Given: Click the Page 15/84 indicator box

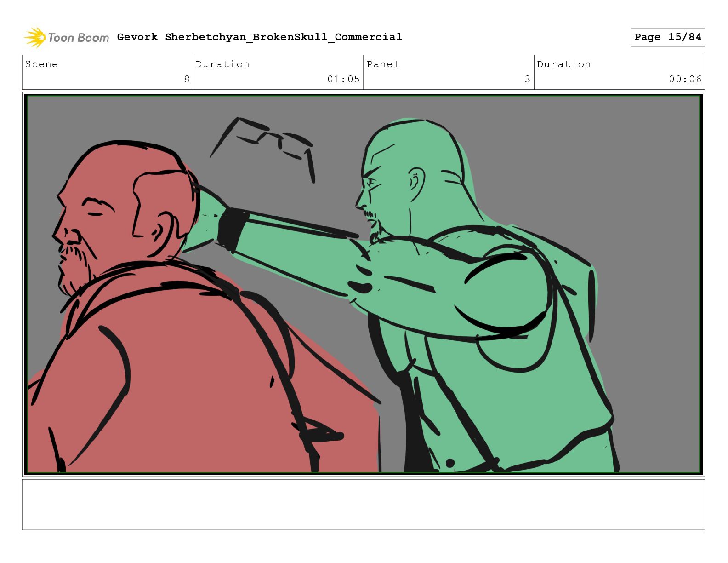Looking at the screenshot, I should tap(667, 37).
